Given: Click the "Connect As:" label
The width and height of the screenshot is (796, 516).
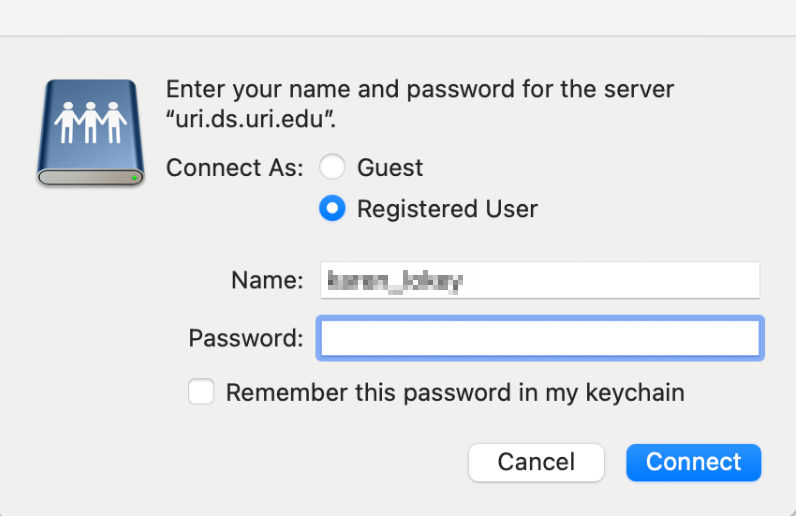Looking at the screenshot, I should tap(235, 168).
